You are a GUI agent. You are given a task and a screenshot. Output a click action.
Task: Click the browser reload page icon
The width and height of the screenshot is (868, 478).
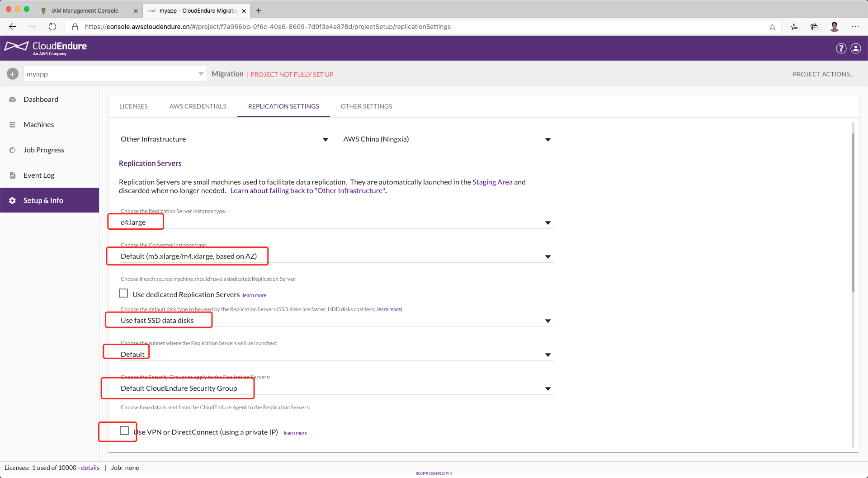click(52, 27)
